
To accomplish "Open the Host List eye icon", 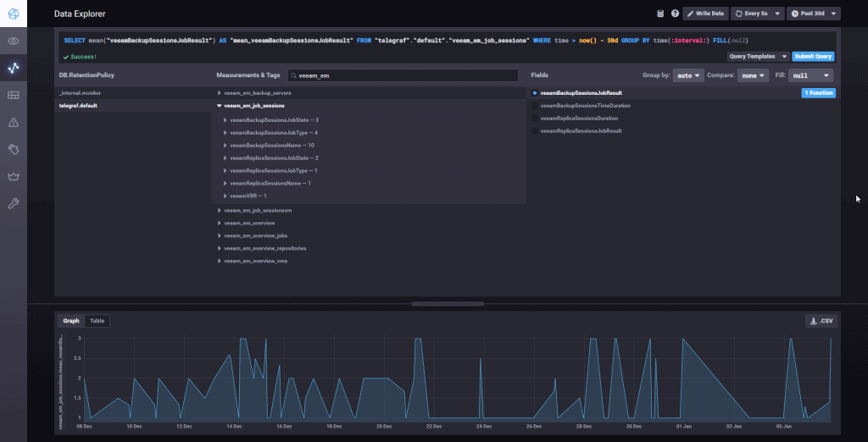I will click(14, 41).
